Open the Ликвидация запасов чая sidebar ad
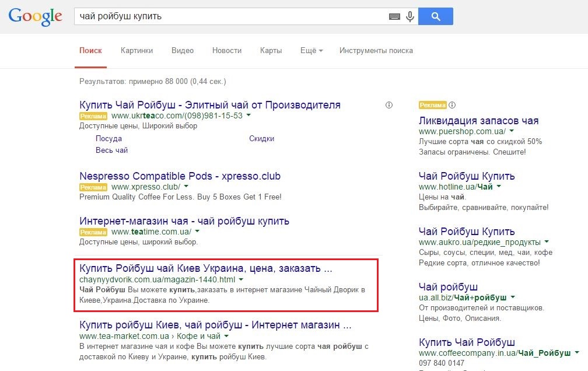This screenshot has height=371, width=588. 478,120
